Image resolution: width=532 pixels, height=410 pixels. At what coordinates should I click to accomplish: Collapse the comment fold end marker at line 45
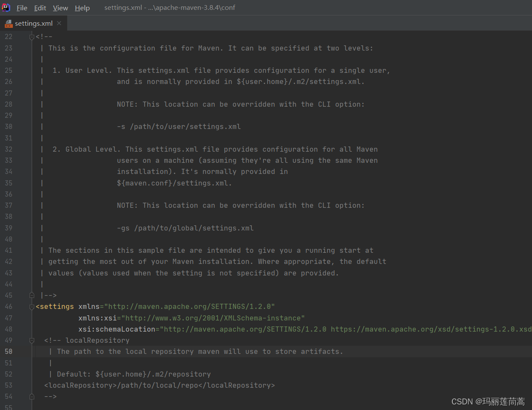pos(32,295)
